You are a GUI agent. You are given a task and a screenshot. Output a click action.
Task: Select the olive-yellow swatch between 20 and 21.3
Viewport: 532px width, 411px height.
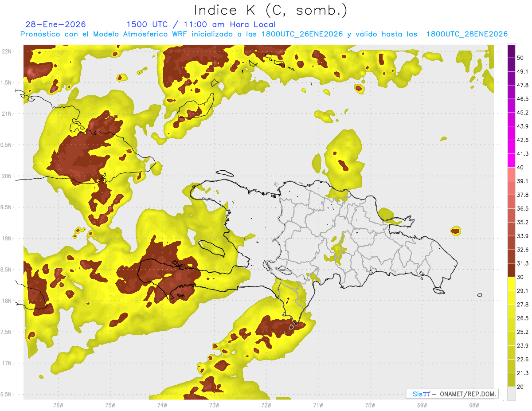511,380
